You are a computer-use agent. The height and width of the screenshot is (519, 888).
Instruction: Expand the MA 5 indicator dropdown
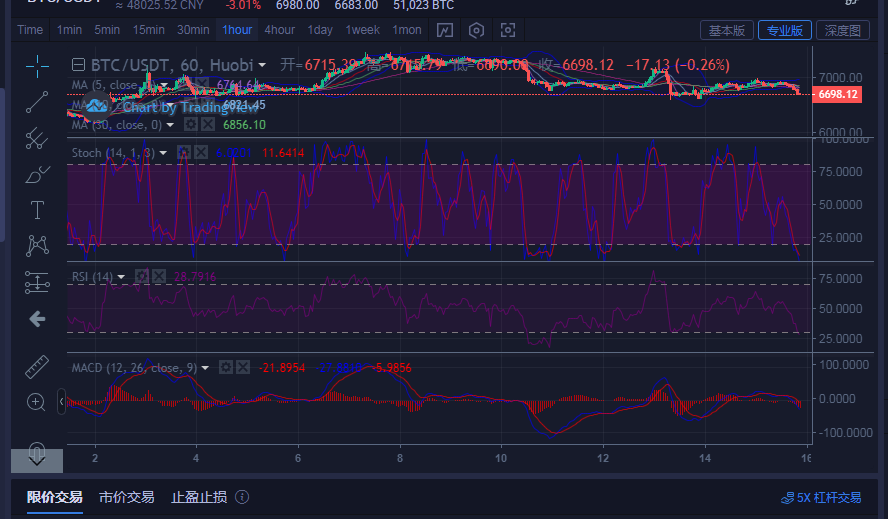[164, 86]
